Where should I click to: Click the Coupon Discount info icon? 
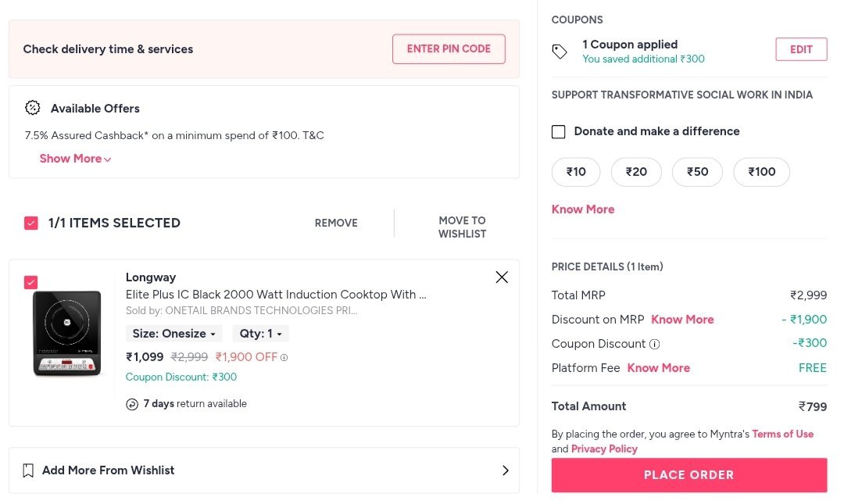(655, 344)
